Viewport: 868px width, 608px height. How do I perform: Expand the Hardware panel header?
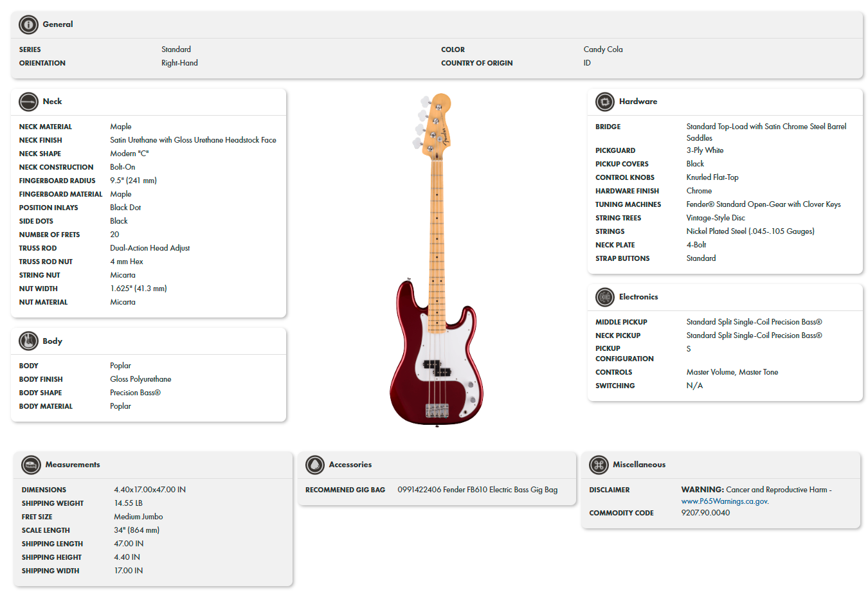click(x=638, y=102)
